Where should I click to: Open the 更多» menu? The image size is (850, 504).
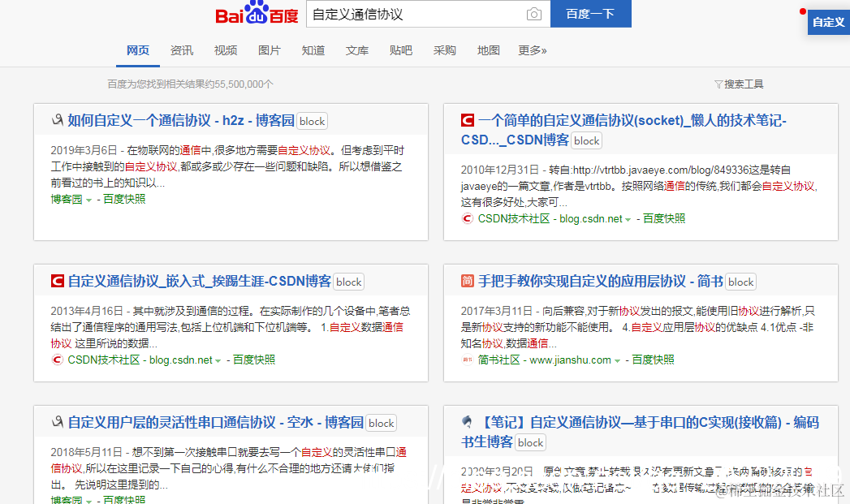(x=533, y=50)
